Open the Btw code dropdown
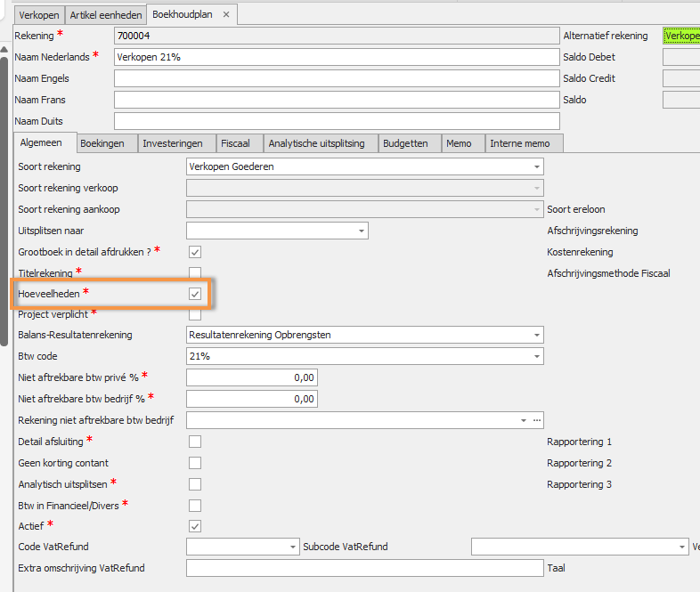This screenshot has width=700, height=592. (x=536, y=356)
